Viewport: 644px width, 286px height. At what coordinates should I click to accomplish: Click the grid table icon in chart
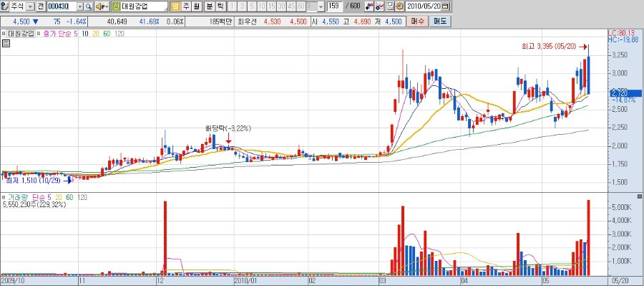tap(6, 43)
